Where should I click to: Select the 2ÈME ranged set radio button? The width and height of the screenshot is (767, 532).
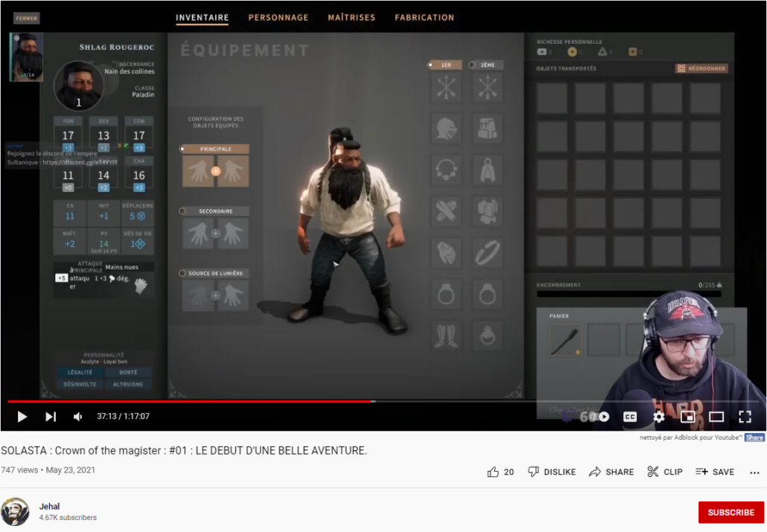coord(472,65)
